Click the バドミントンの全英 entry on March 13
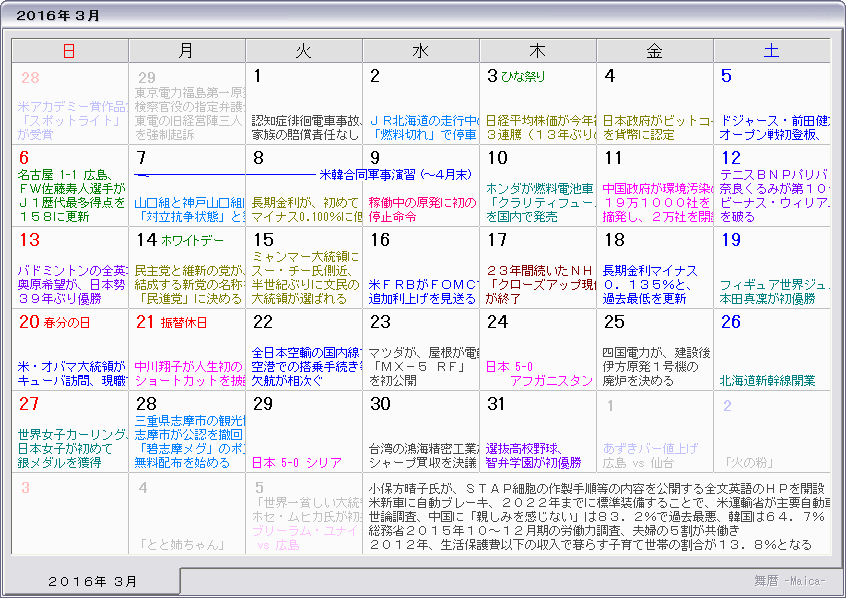 [x=72, y=284]
